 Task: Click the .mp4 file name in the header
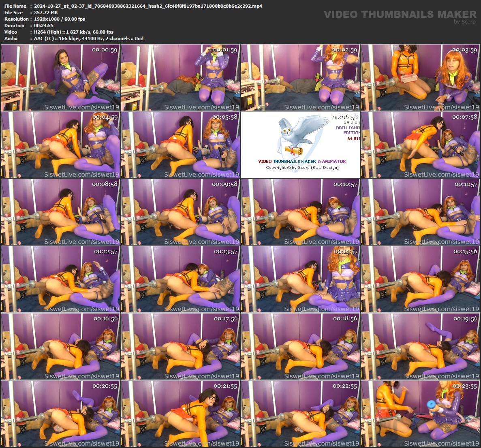click(x=148, y=6)
